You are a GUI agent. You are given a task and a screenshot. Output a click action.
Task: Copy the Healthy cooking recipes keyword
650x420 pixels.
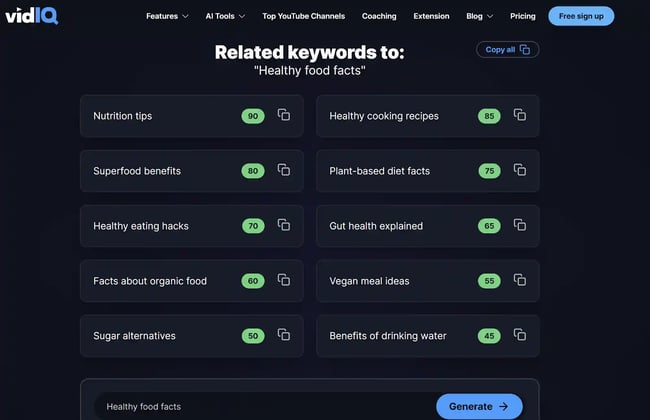520,115
